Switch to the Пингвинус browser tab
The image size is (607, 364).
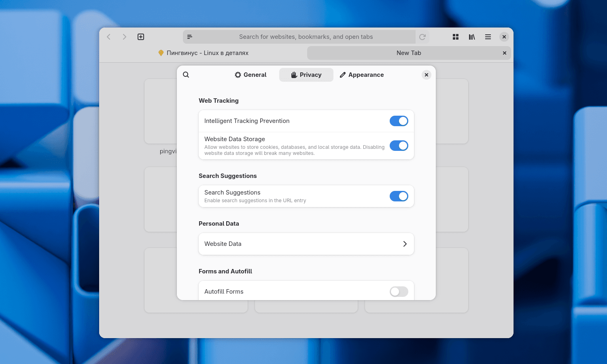pos(203,53)
